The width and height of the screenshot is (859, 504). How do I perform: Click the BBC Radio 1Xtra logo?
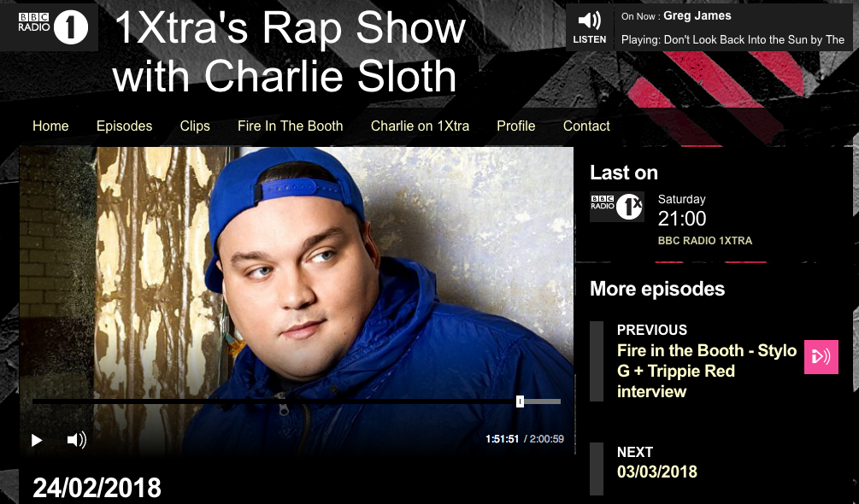coord(617,207)
